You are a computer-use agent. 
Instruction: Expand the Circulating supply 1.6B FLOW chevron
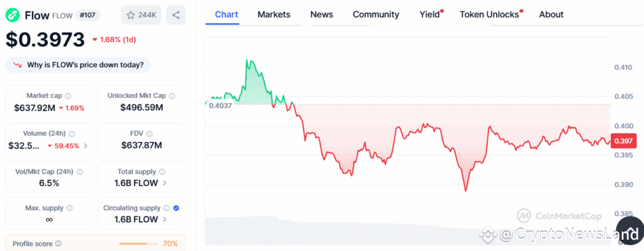165,220
